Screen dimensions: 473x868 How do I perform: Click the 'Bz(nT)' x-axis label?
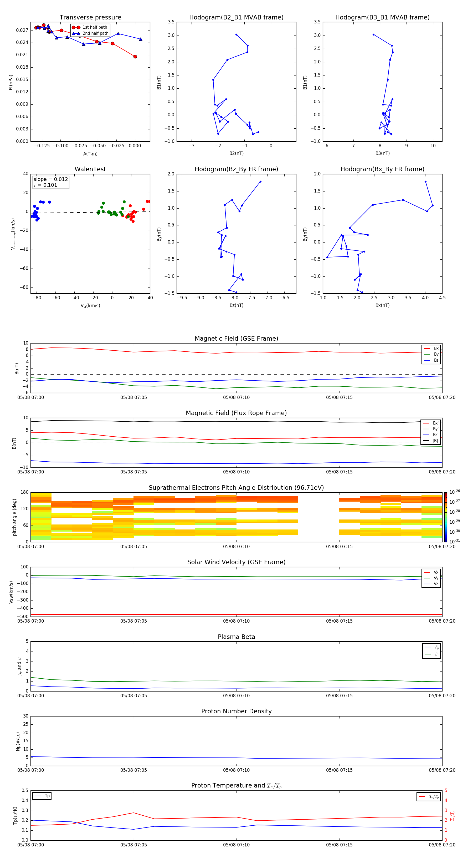(236, 305)
